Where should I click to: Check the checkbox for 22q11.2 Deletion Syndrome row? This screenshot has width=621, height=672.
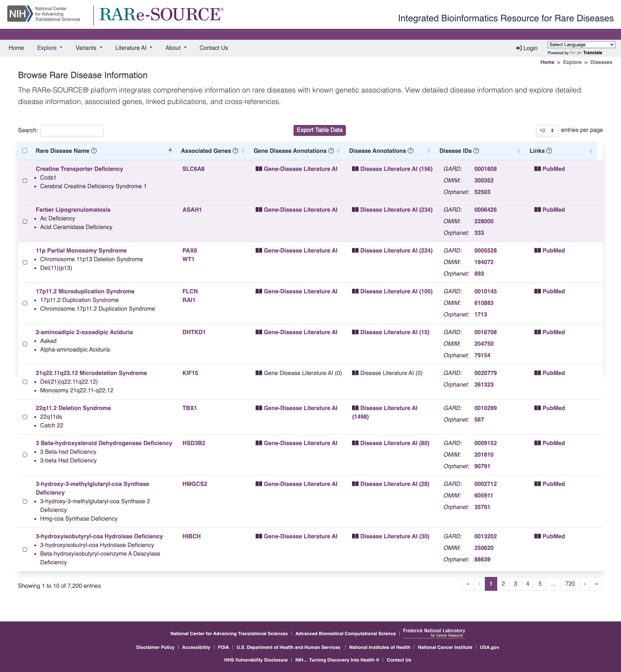pos(25,417)
